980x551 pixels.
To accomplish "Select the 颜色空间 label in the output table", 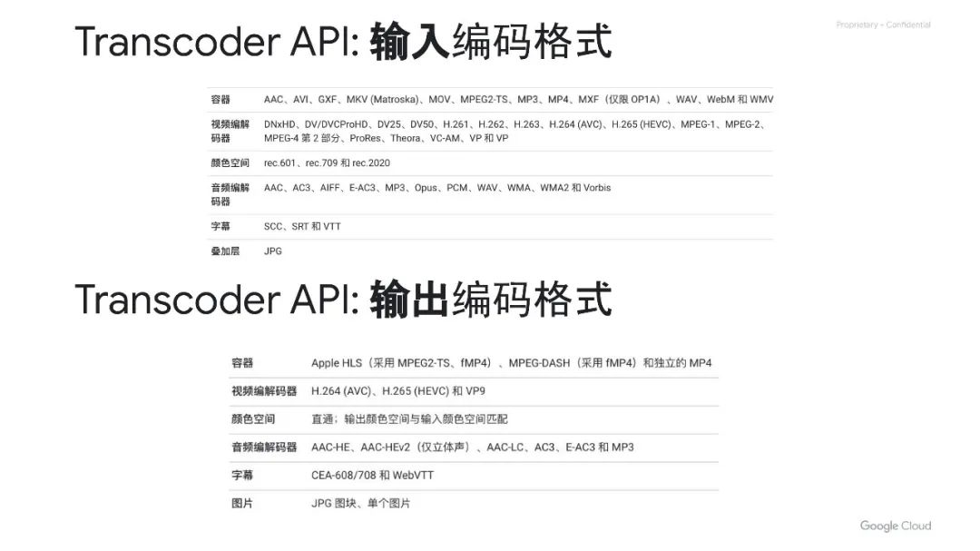I will (253, 419).
